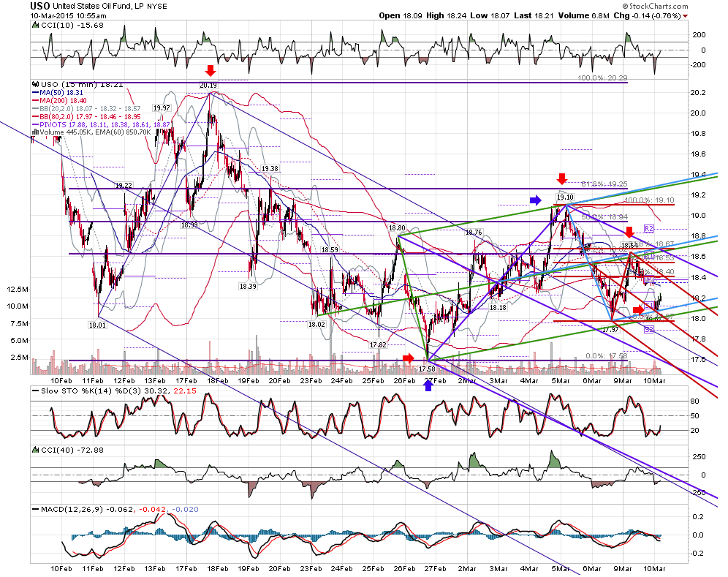The height and width of the screenshot is (577, 728).
Task: Click the red right arrow pointing at 17.58
Action: pos(408,358)
